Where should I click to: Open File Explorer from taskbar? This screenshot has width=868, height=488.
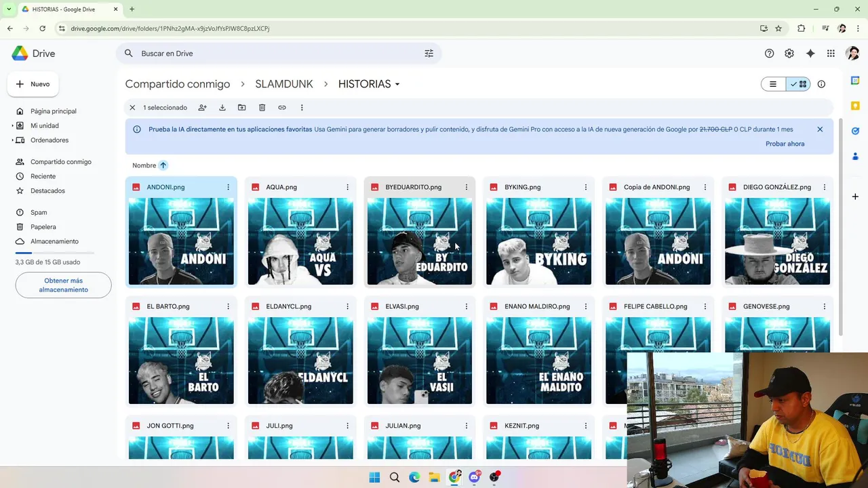[x=434, y=477]
